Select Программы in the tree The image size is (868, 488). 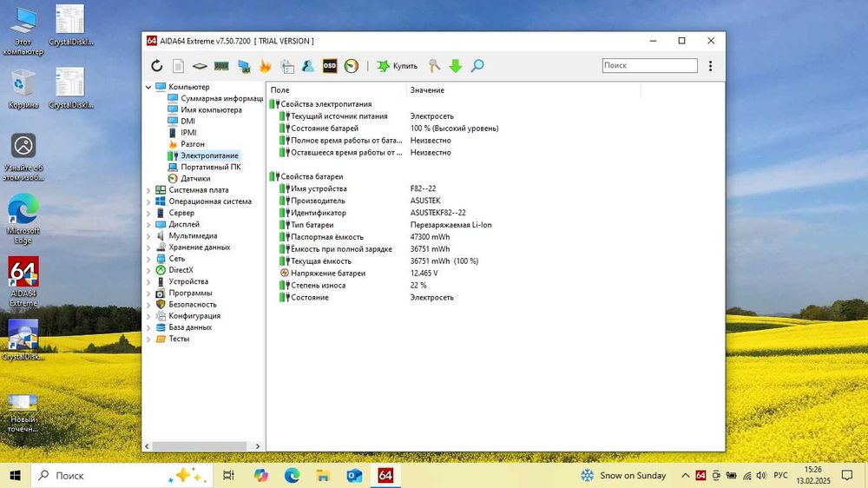[x=190, y=293]
